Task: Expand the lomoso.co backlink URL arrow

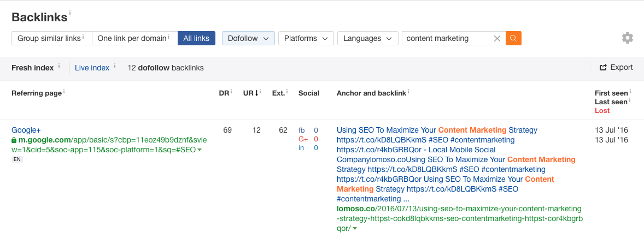Action: 354,229
